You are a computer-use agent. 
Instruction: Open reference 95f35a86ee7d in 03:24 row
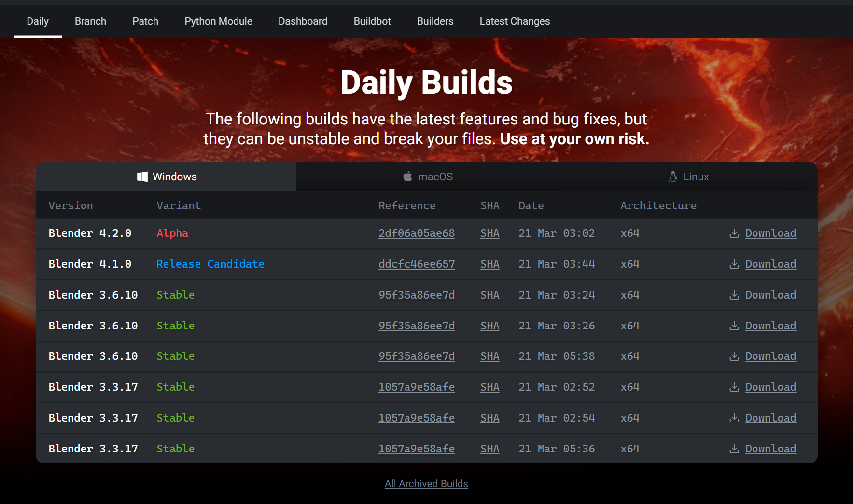click(x=417, y=295)
